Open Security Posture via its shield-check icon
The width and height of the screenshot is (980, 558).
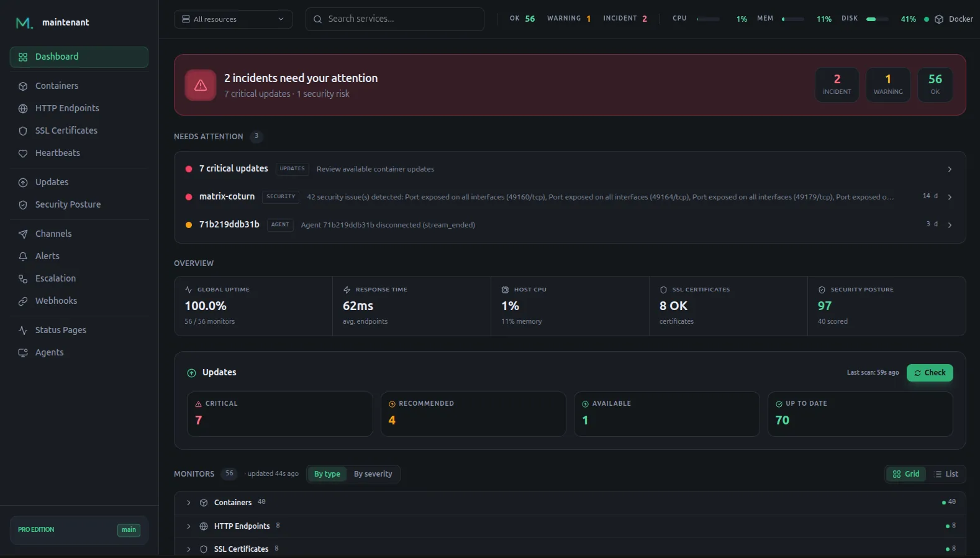click(23, 205)
